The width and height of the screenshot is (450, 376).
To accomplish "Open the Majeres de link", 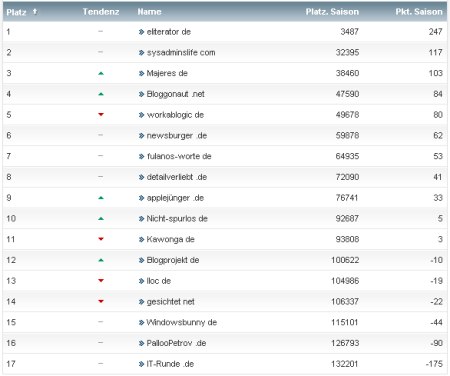I will click(167, 73).
